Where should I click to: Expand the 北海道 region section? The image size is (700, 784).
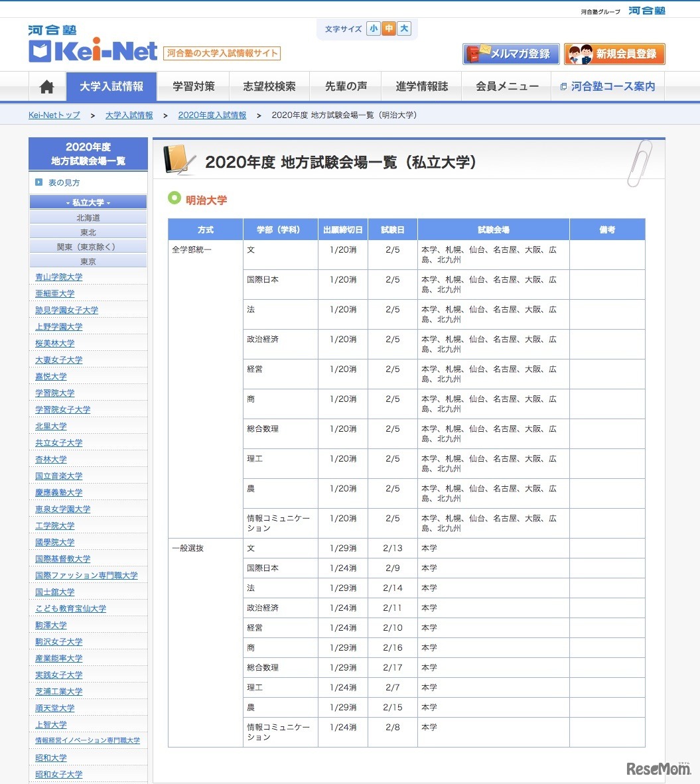coord(87,216)
